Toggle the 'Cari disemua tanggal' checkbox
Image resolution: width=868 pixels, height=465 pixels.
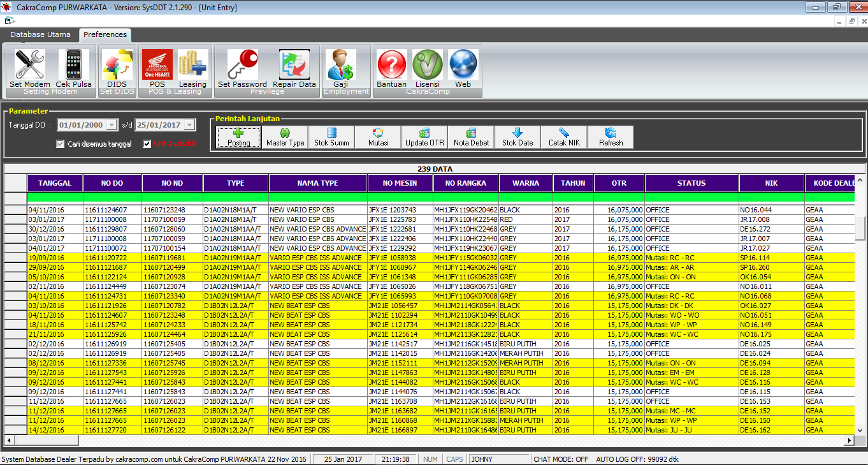61,144
